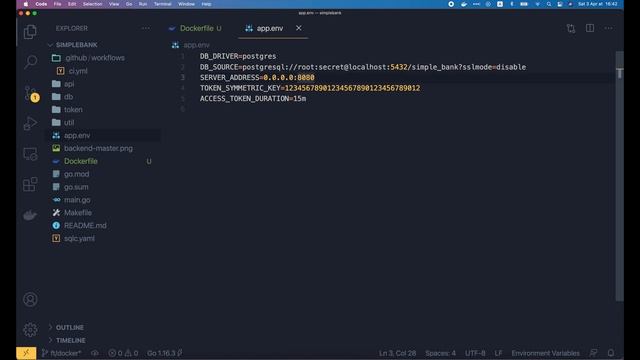Expand the TIMELINE panel
Screen dimensions: 640x360
[71, 340]
